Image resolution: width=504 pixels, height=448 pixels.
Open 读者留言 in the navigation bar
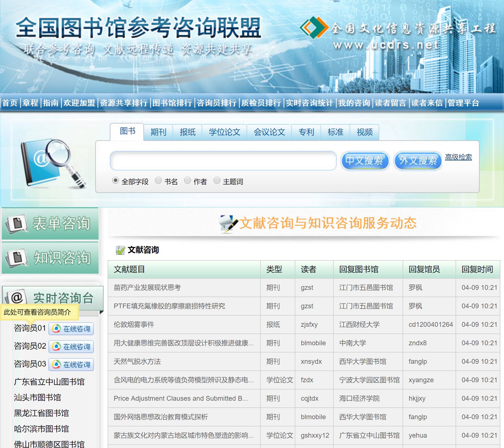(391, 103)
